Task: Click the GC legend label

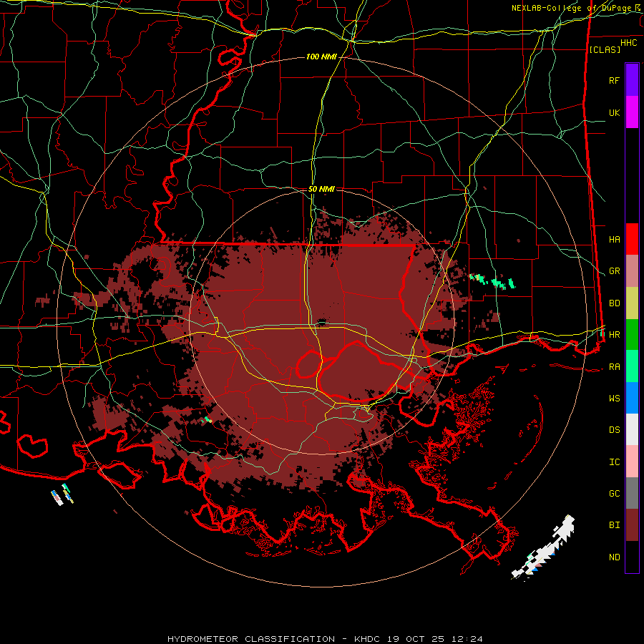Action: click(x=614, y=494)
